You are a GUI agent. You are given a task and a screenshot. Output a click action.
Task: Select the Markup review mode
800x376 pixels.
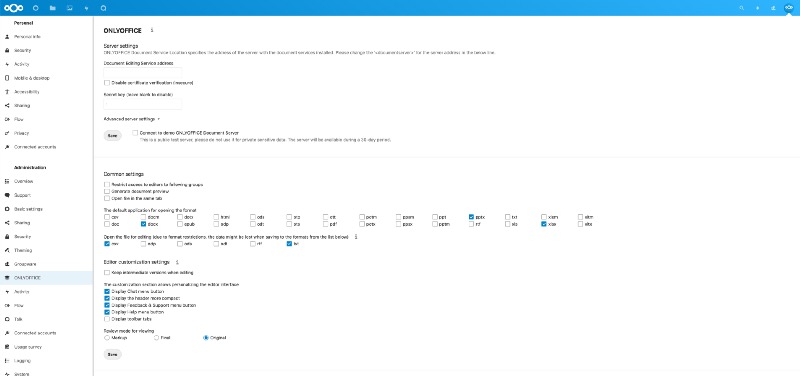pyautogui.click(x=107, y=338)
